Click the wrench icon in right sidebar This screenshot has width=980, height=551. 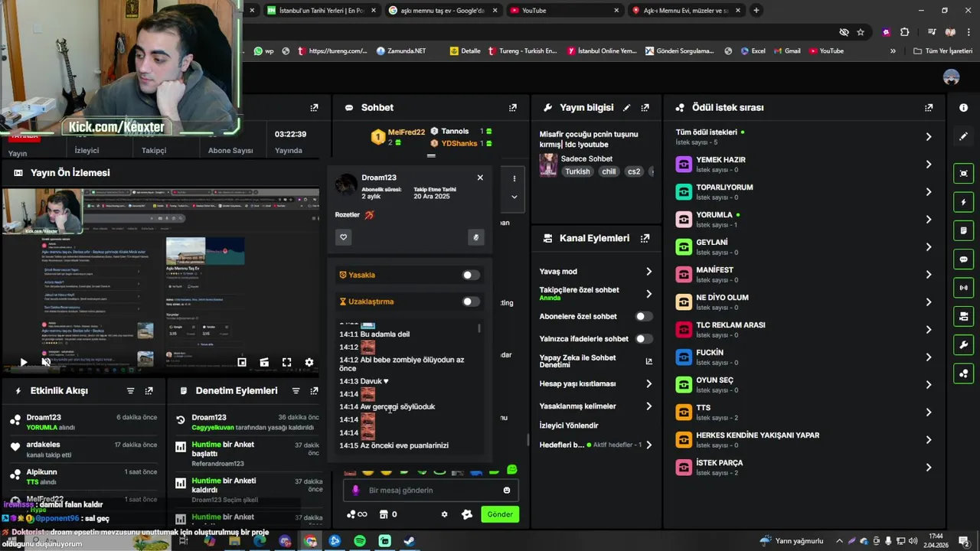[963, 345]
